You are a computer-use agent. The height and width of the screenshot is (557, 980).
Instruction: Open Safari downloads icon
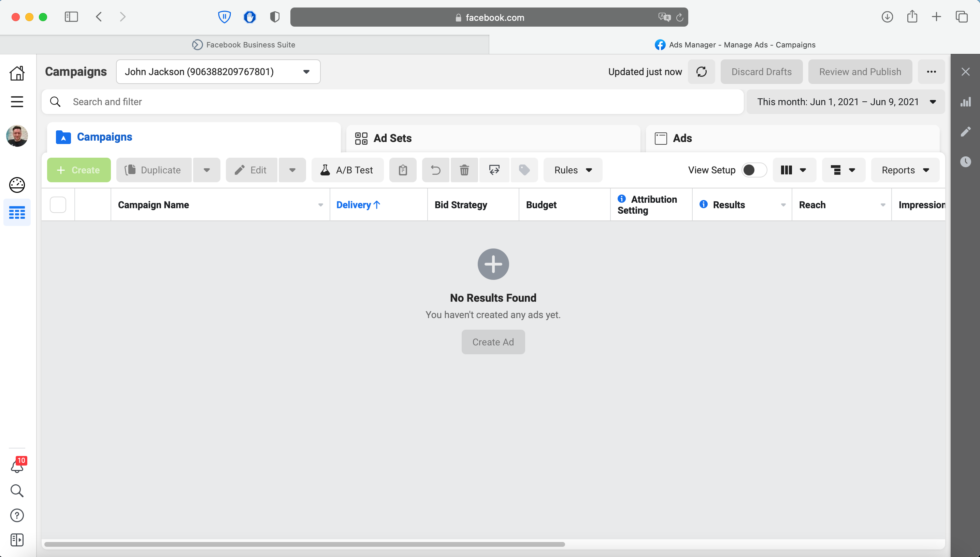[887, 17]
